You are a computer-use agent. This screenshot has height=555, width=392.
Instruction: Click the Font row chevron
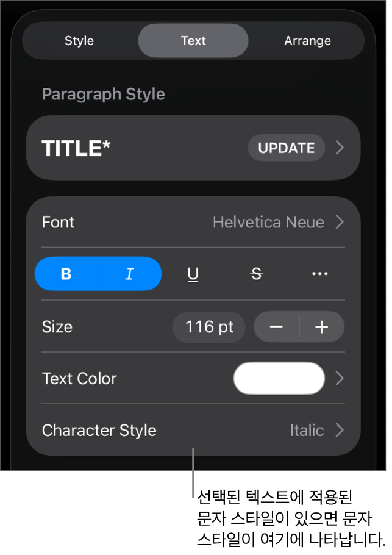pyautogui.click(x=340, y=223)
